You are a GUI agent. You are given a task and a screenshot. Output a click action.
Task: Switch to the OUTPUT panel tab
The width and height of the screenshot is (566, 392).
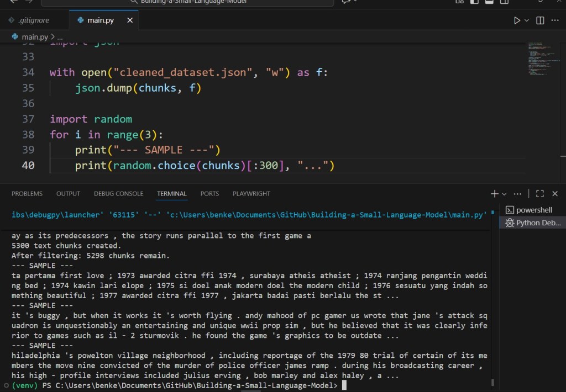coord(68,194)
